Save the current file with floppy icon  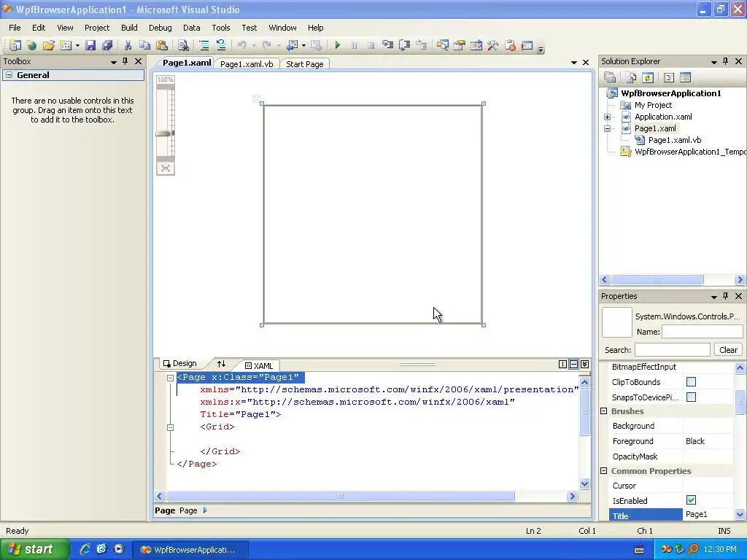[90, 45]
